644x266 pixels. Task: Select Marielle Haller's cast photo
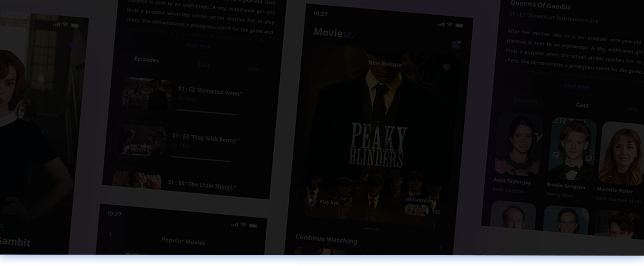point(621,154)
